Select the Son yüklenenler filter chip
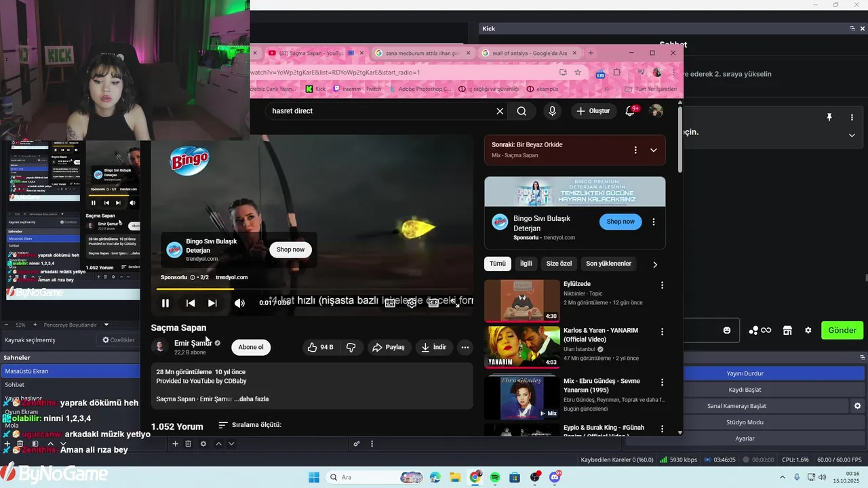The width and height of the screenshot is (868, 488). 609,264
